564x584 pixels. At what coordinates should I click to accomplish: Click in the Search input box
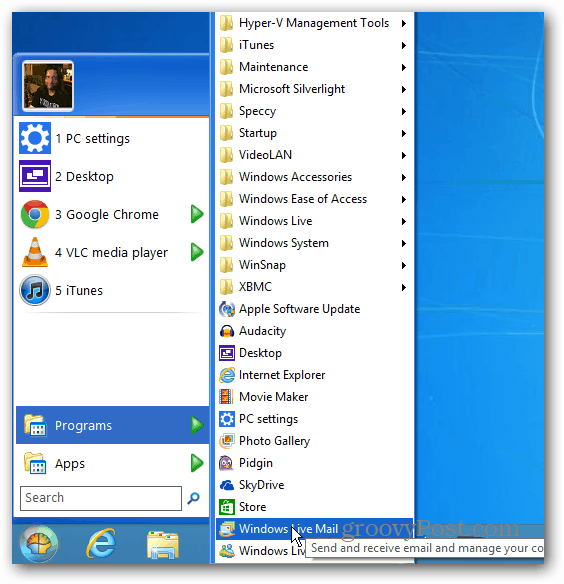[101, 498]
